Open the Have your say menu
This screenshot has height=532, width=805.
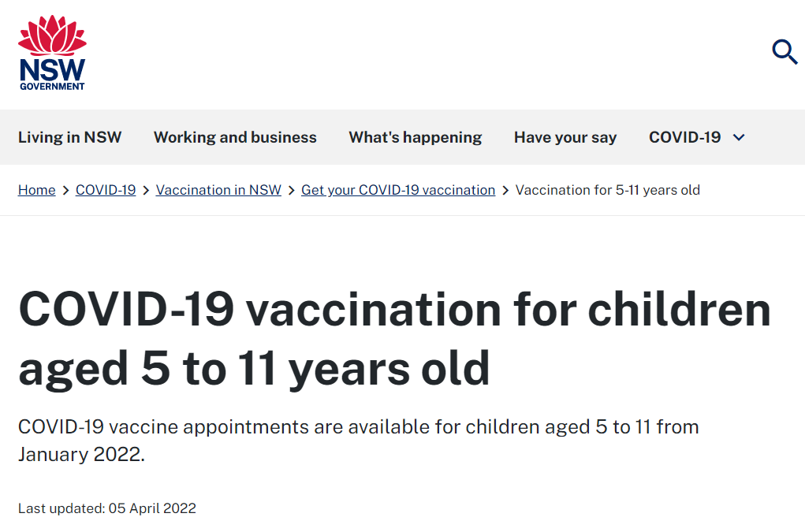(565, 137)
